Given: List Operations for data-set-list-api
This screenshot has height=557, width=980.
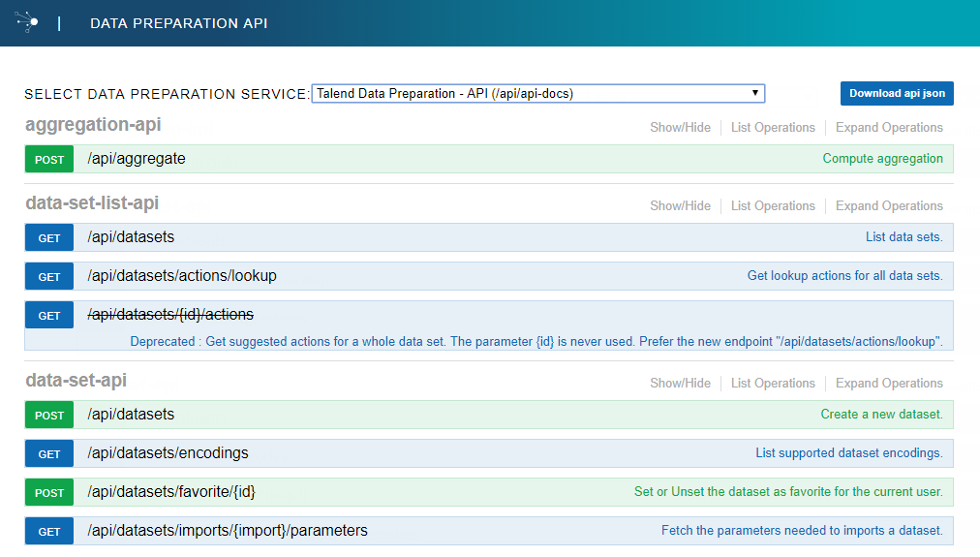Looking at the screenshot, I should 772,206.
